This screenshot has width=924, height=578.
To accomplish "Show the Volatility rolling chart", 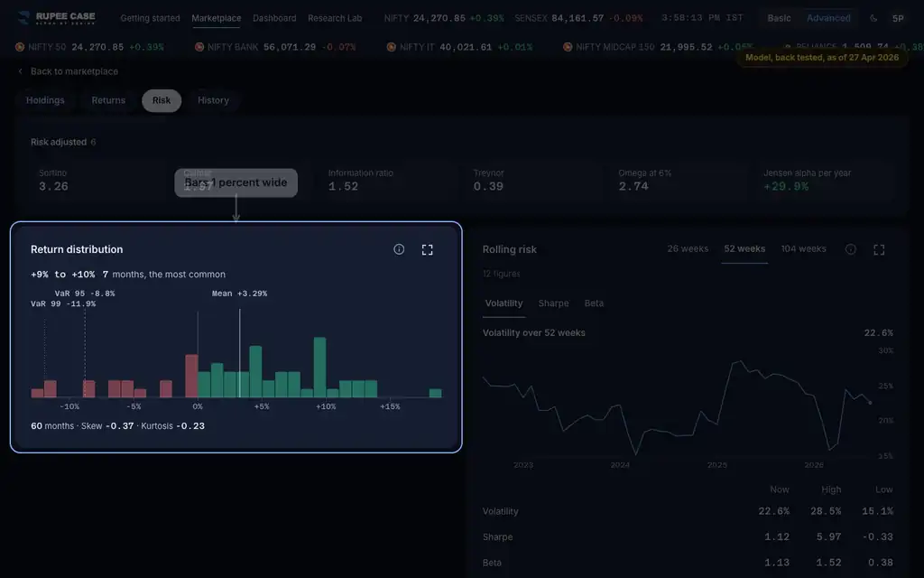I will (504, 303).
